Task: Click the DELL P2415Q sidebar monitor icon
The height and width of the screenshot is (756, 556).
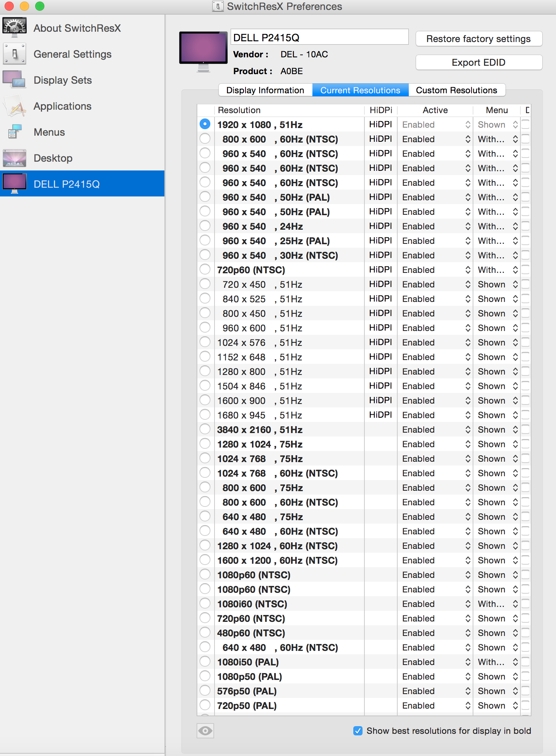Action: coord(15,184)
